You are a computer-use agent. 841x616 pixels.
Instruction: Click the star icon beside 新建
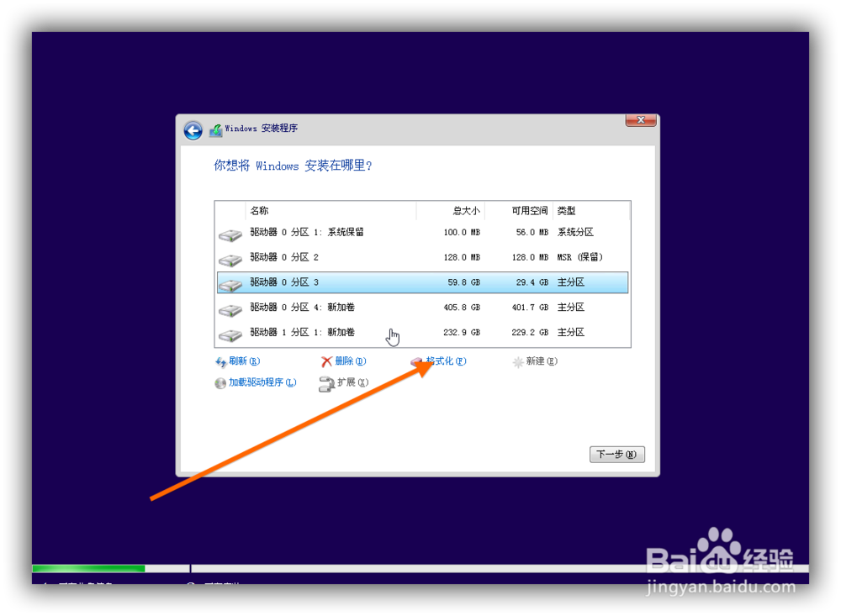pos(518,362)
